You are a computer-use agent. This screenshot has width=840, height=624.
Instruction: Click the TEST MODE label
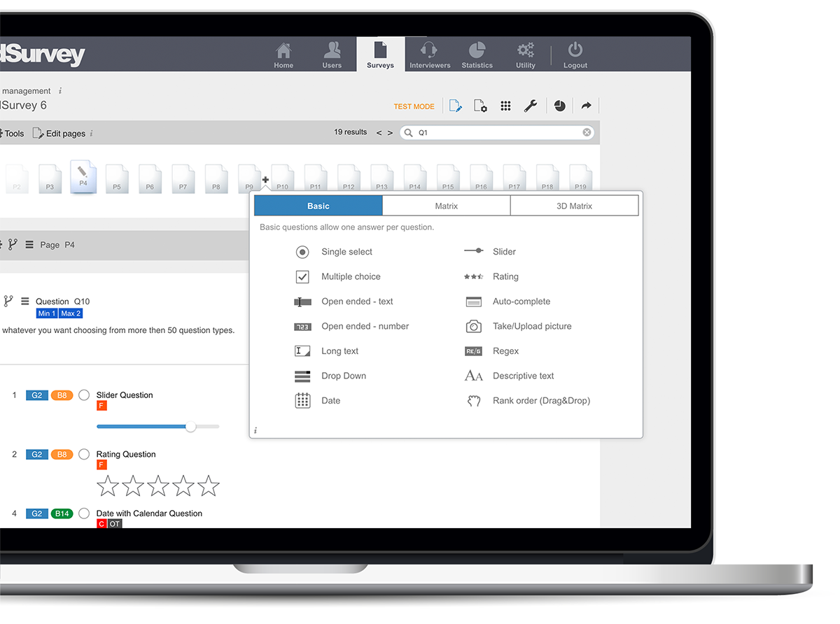tap(414, 106)
